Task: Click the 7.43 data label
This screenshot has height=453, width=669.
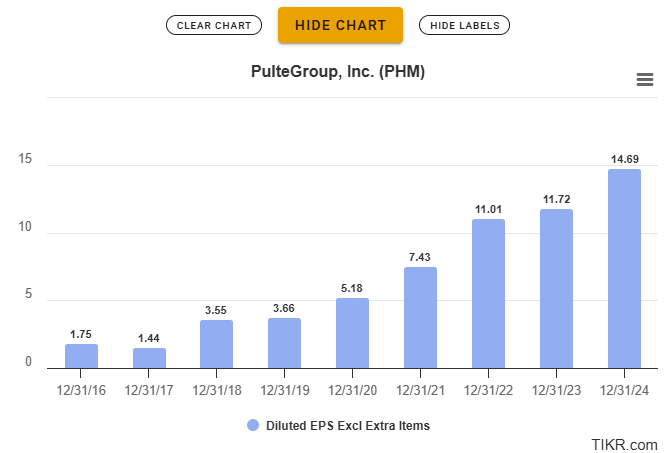Action: (x=420, y=257)
